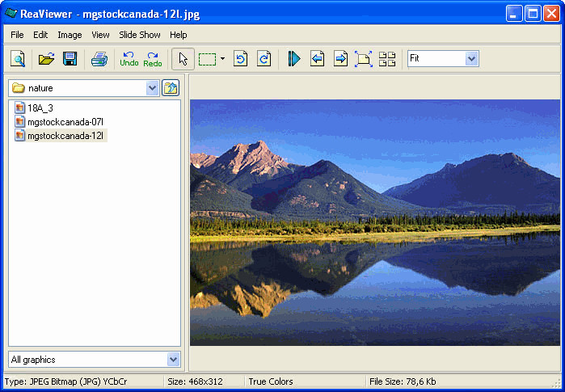Viewport: 565px width, 392px height.
Task: Rotate image counterclockwise
Action: click(x=240, y=59)
